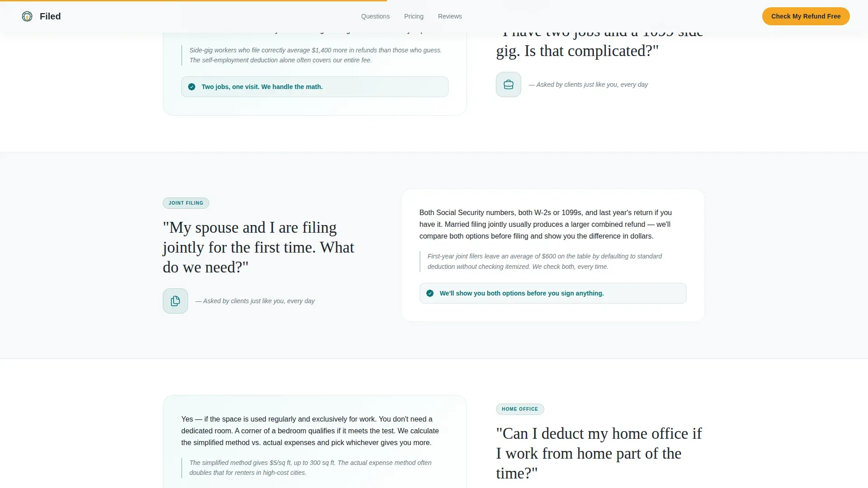Click the "We'll show you both options" banner

coord(553,293)
